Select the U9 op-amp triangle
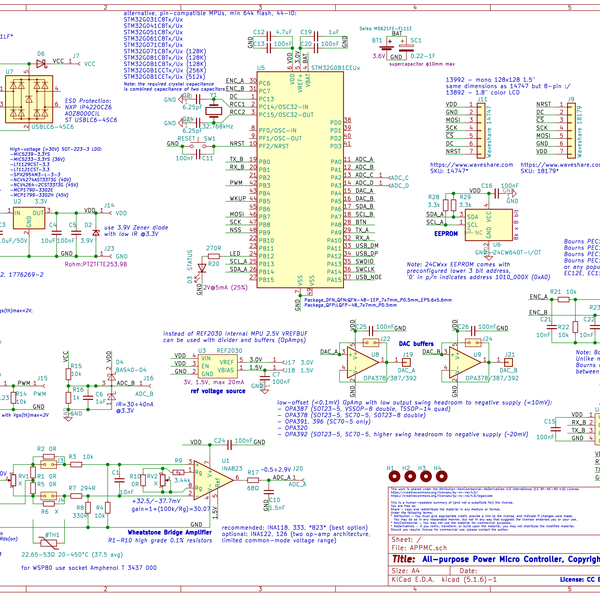Screen dimensions: 600x600 coord(465,362)
